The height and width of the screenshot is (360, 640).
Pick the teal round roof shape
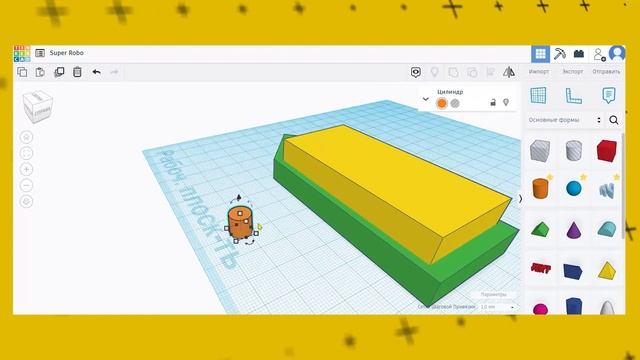(607, 229)
